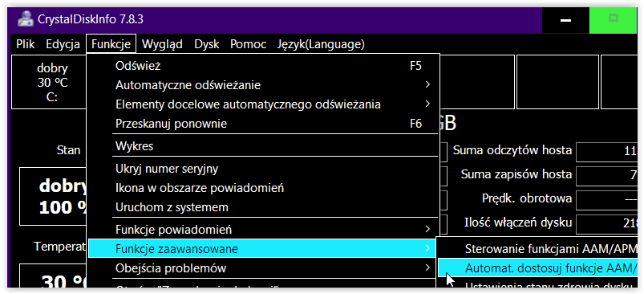Open Sterowanie funkcjami AAM/APM
The width and height of the screenshot is (644, 294).
coord(539,249)
